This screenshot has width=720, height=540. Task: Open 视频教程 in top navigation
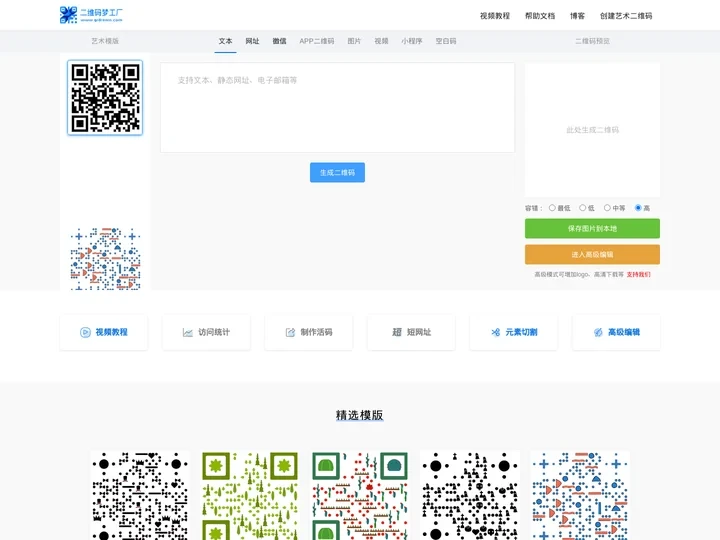pyautogui.click(x=495, y=16)
